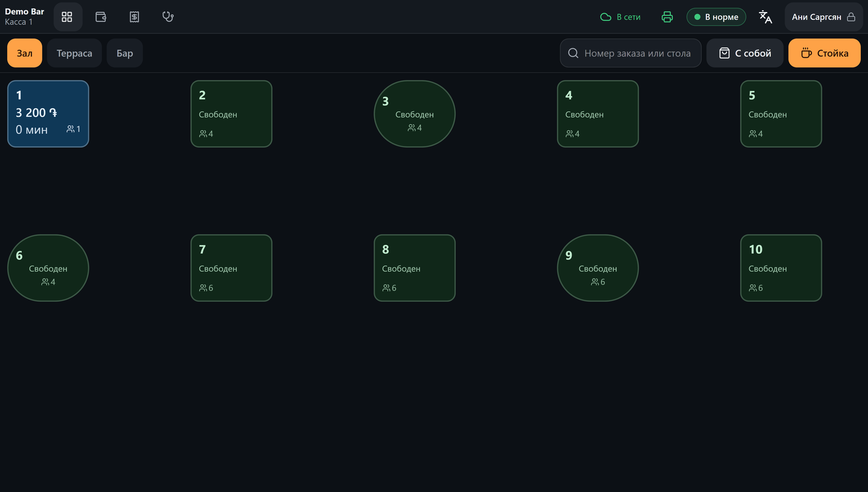This screenshot has width=868, height=492.
Task: Focus the order or table search field
Action: (631, 53)
